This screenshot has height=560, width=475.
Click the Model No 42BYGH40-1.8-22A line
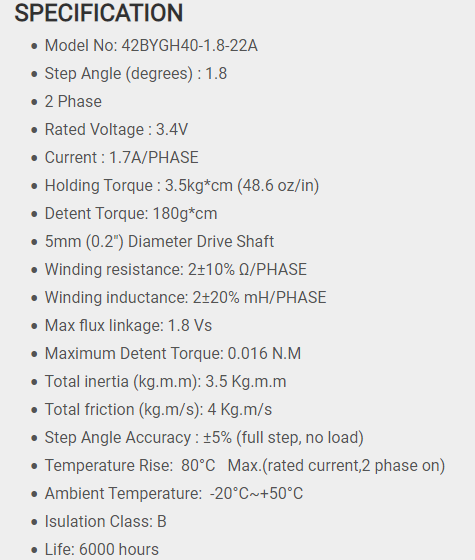pos(151,46)
